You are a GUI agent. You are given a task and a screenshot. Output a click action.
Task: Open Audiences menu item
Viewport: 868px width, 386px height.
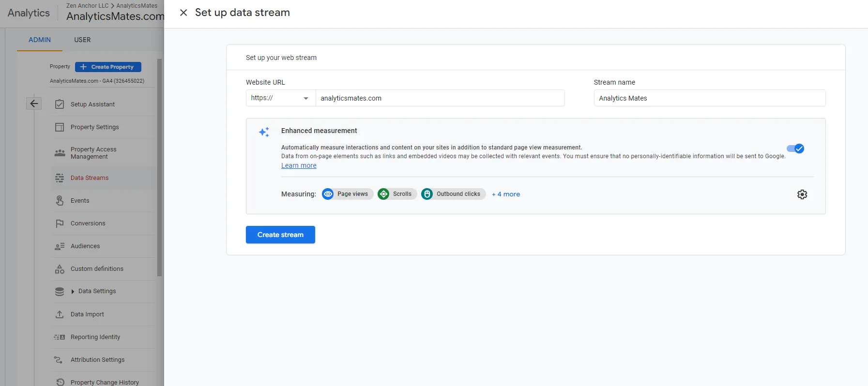pyautogui.click(x=85, y=246)
